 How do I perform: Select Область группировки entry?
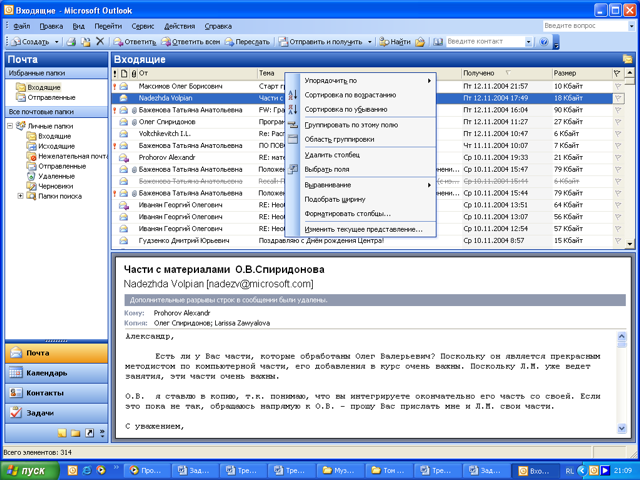(360, 139)
